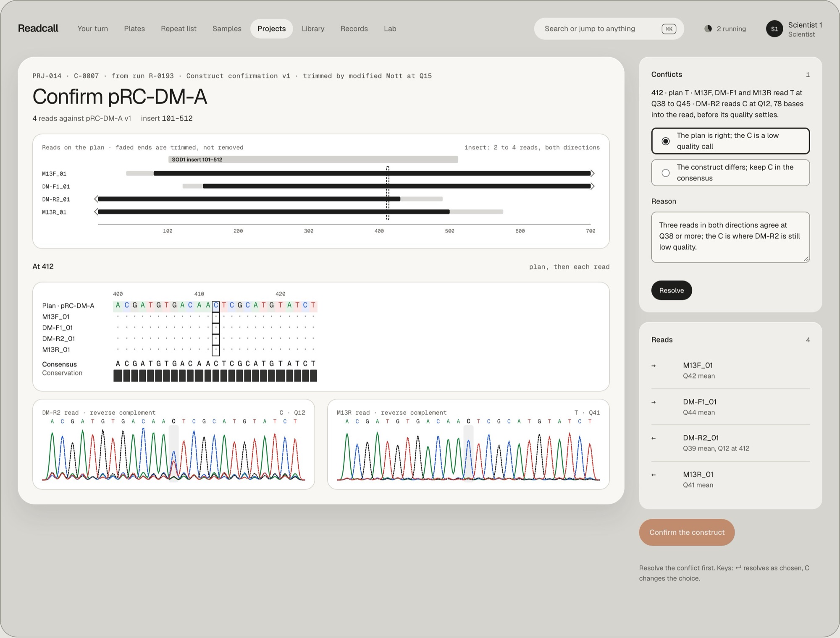Click forward arrow icon for DM-F1_01 read

click(x=654, y=402)
